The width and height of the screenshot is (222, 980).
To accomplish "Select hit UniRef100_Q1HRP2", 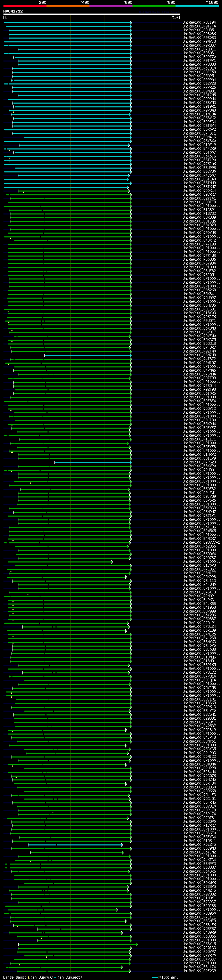I will (199, 454).
